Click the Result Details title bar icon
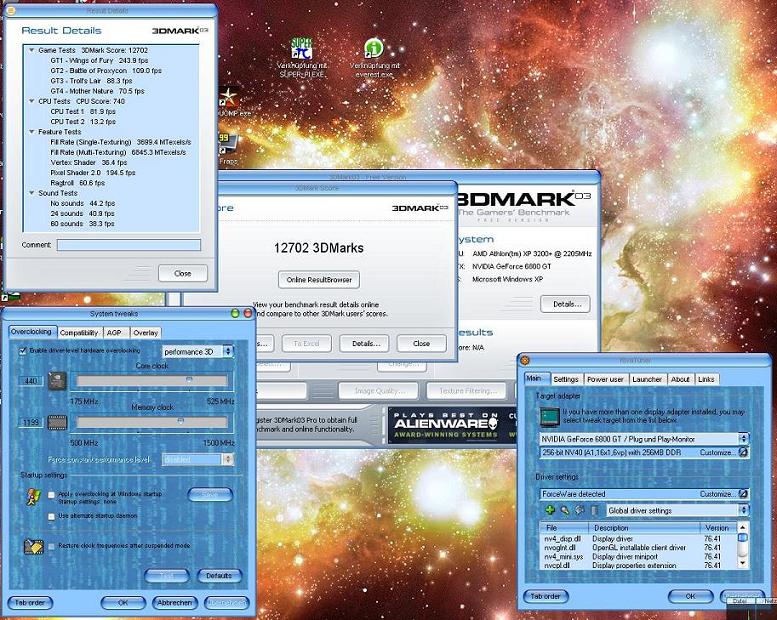The height and width of the screenshot is (620, 777). [x=11, y=10]
